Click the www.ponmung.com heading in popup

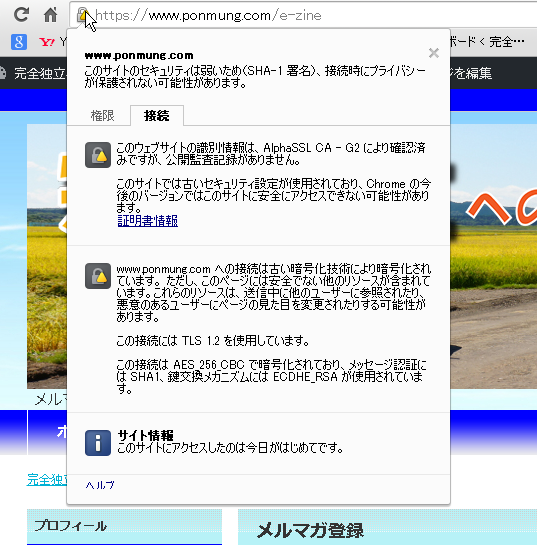[139, 56]
